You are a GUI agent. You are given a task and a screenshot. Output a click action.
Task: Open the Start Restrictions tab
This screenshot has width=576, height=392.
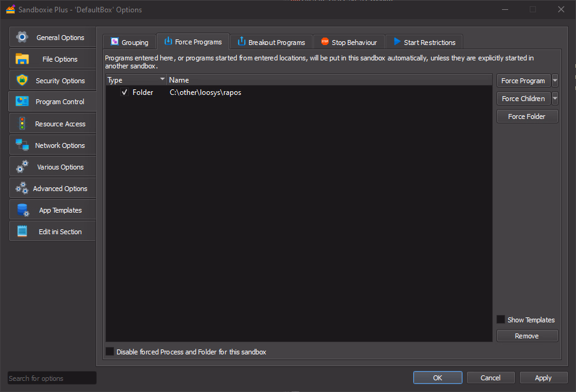click(424, 43)
